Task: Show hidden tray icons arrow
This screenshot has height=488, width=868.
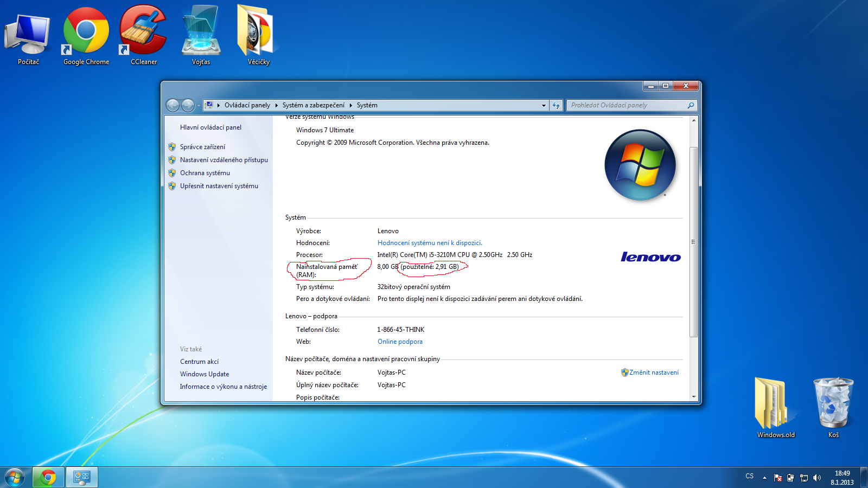Action: [x=764, y=478]
